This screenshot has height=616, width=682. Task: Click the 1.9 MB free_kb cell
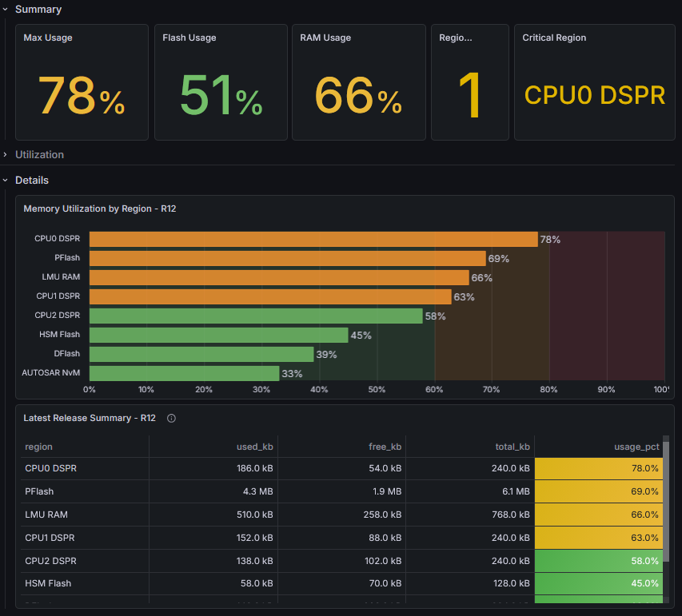point(342,491)
